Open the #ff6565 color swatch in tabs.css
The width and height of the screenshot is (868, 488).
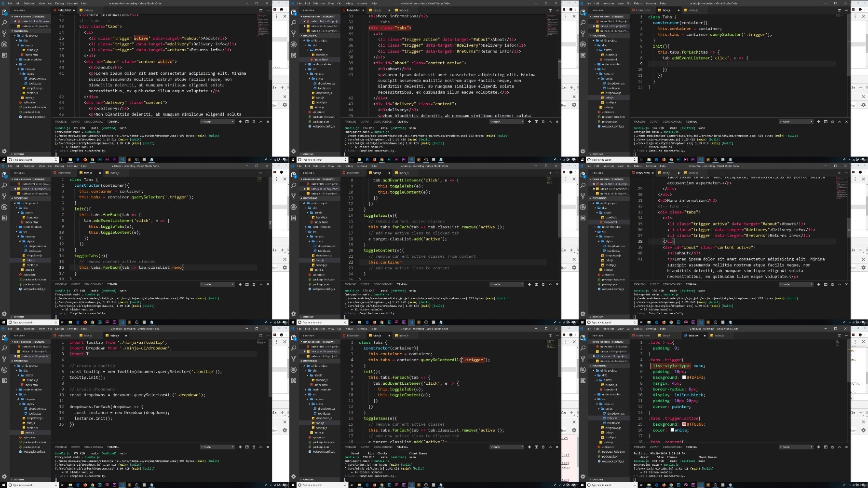[685, 424]
